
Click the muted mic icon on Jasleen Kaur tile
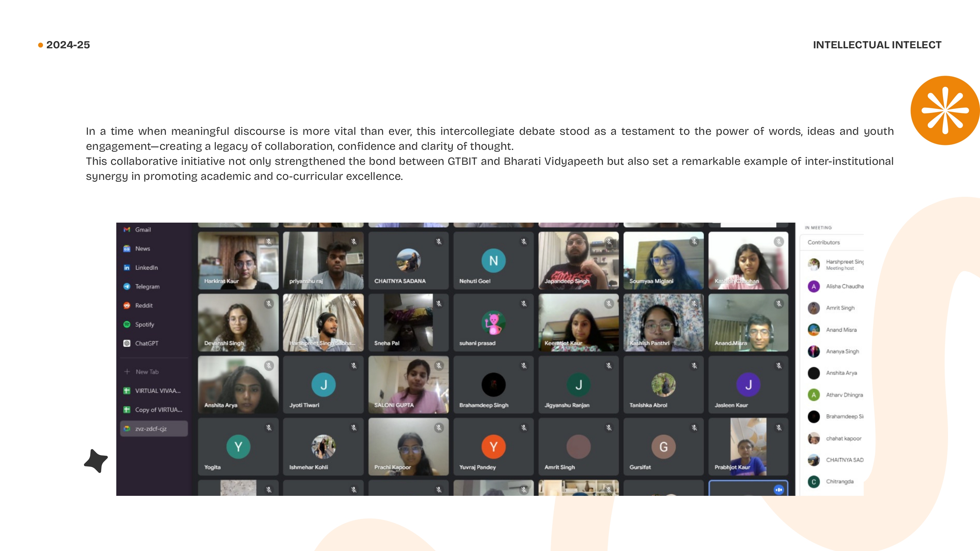pyautogui.click(x=779, y=366)
